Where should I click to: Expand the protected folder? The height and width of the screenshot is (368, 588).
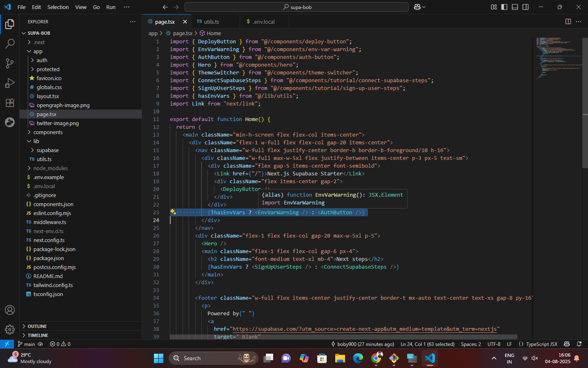[81, 69]
